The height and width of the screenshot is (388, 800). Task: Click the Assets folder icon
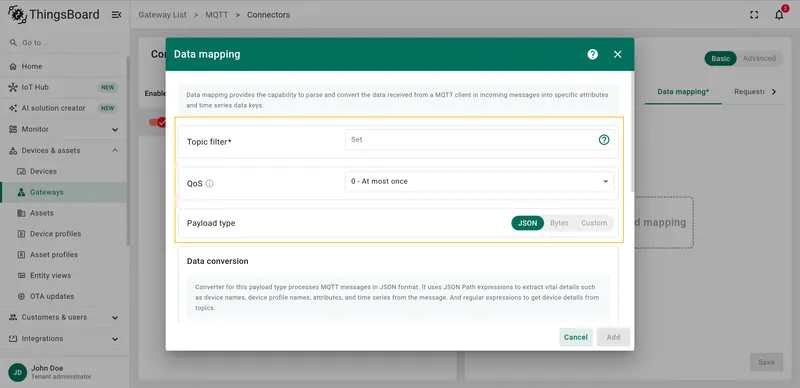[21, 213]
